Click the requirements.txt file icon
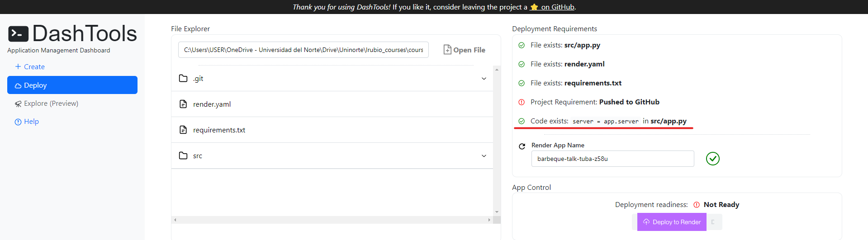Image resolution: width=868 pixels, height=240 pixels. pyautogui.click(x=183, y=130)
